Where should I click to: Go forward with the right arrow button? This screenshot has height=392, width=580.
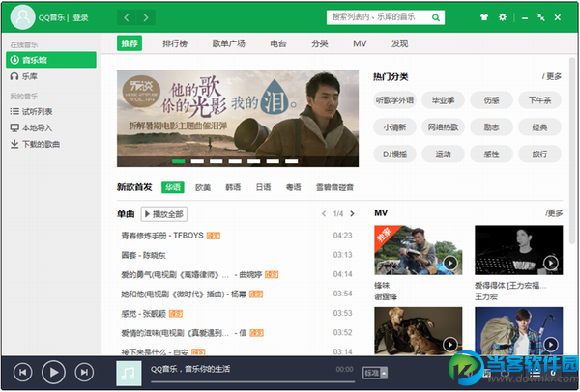pyautogui.click(x=146, y=17)
